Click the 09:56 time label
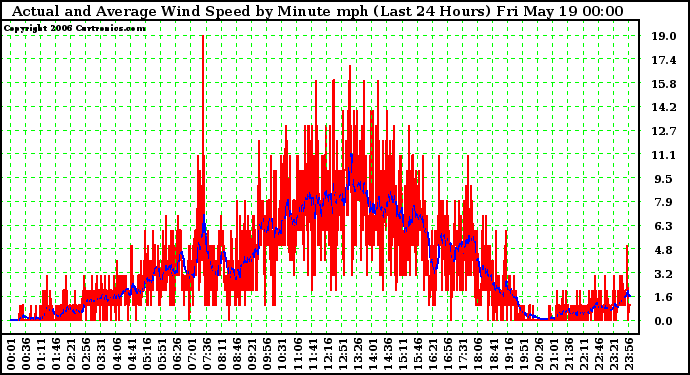The image size is (690, 375). (x=267, y=354)
